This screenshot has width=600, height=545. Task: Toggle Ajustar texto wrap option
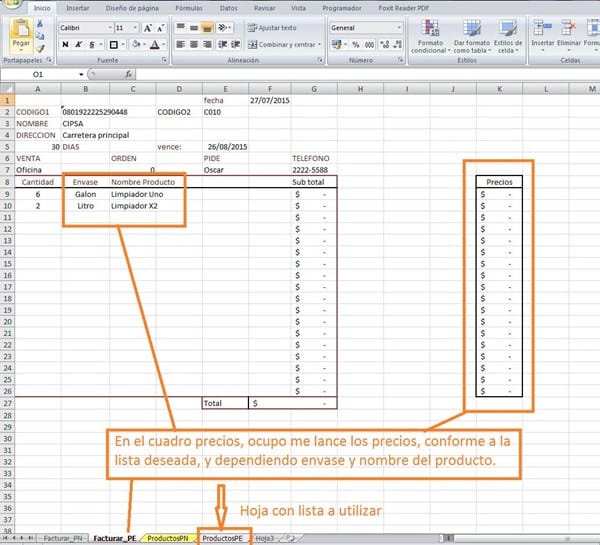tap(270, 28)
